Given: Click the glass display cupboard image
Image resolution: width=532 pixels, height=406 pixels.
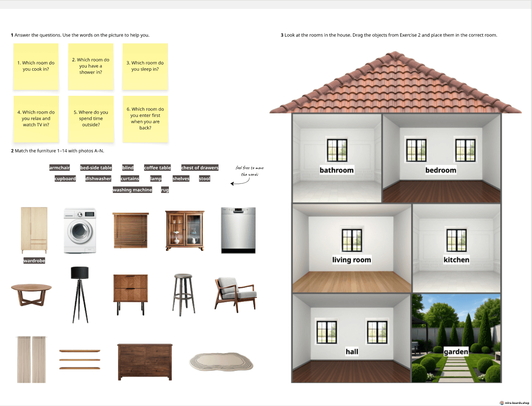Looking at the screenshot, I should pos(185,231).
